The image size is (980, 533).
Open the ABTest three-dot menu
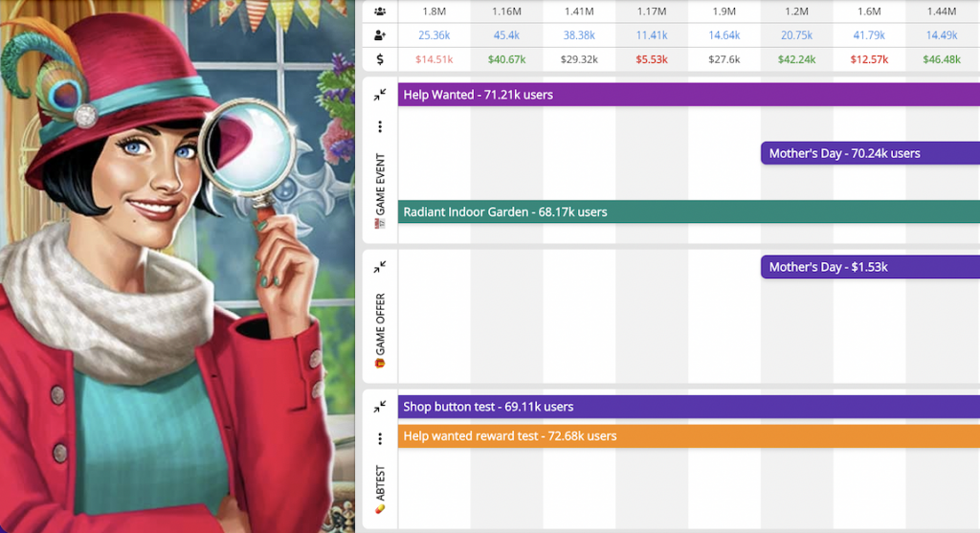380,438
